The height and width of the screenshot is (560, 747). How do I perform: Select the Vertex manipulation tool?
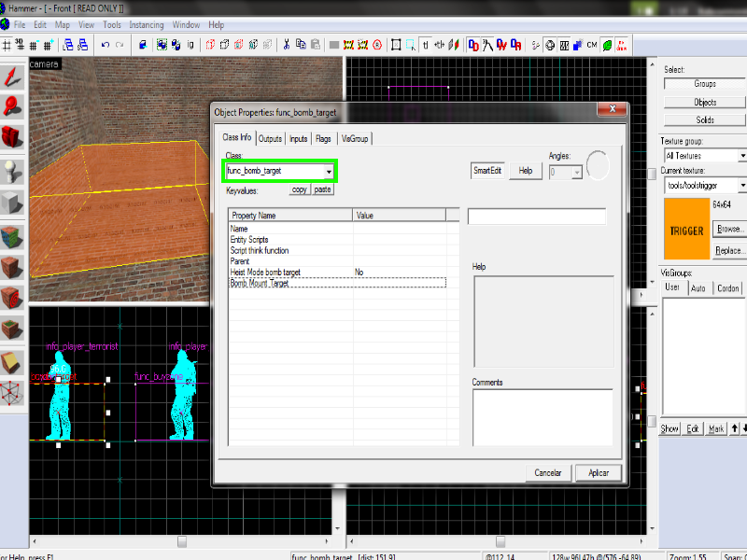13,393
